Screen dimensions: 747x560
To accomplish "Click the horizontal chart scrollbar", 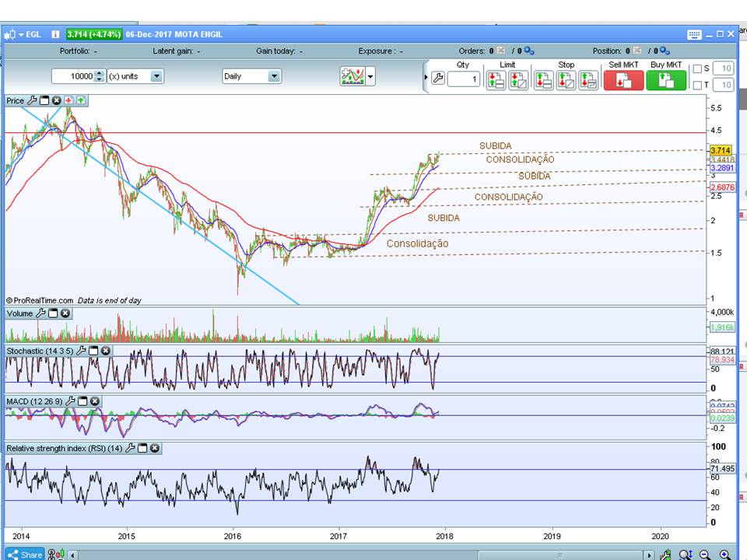I will (x=358, y=555).
